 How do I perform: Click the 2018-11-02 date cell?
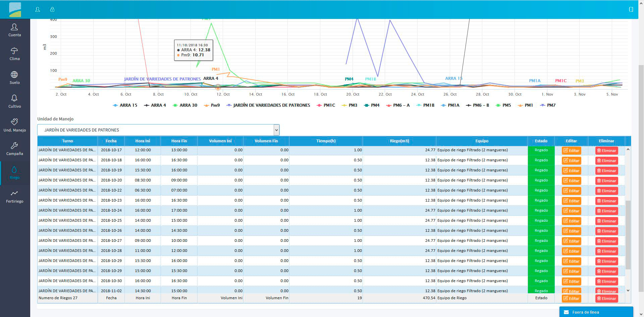pos(111,290)
